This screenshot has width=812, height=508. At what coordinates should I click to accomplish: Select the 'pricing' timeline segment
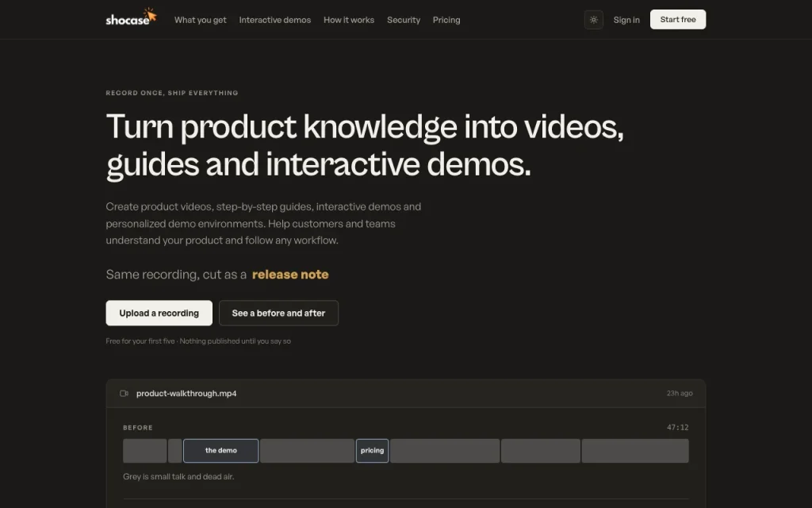[x=373, y=451]
